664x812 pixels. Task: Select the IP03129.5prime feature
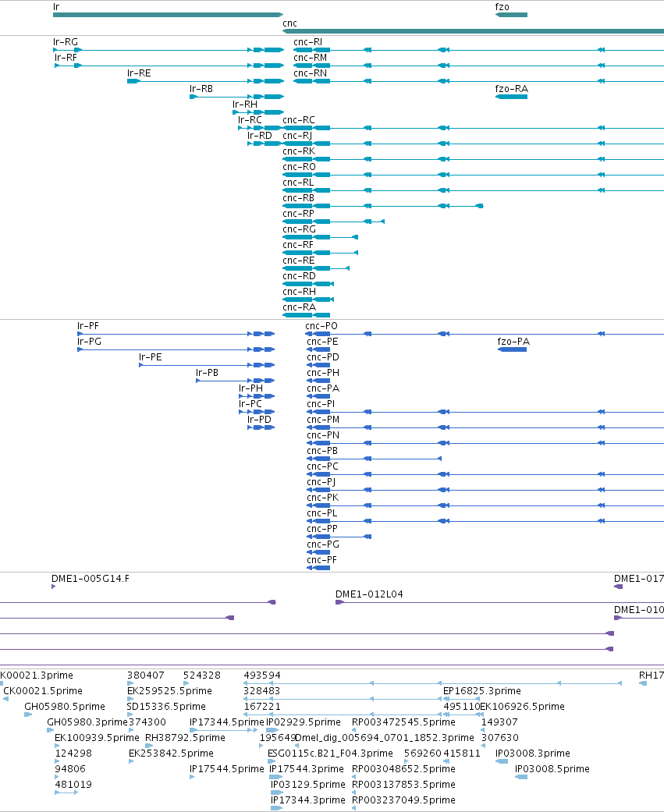276,792
